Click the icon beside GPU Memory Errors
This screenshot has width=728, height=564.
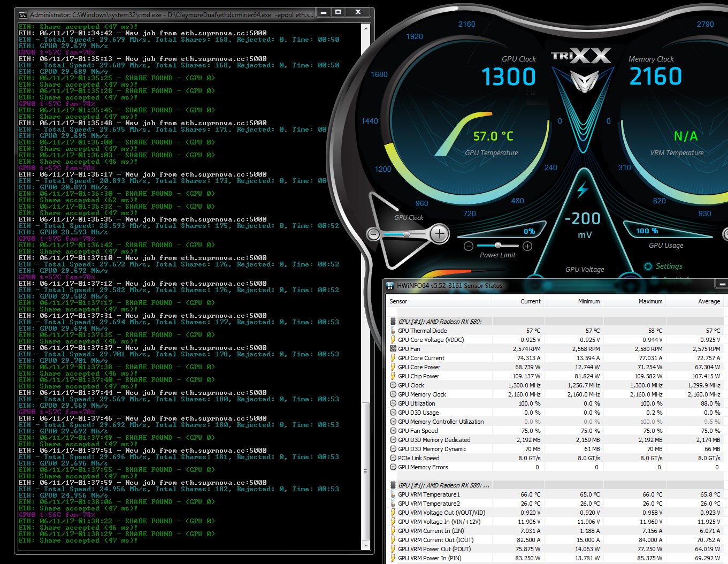point(393,467)
